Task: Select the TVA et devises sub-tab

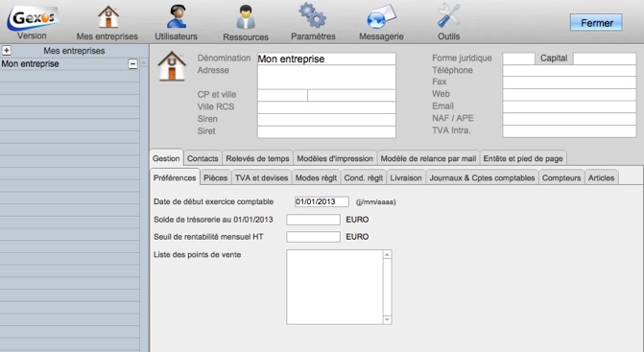Action: click(x=261, y=177)
